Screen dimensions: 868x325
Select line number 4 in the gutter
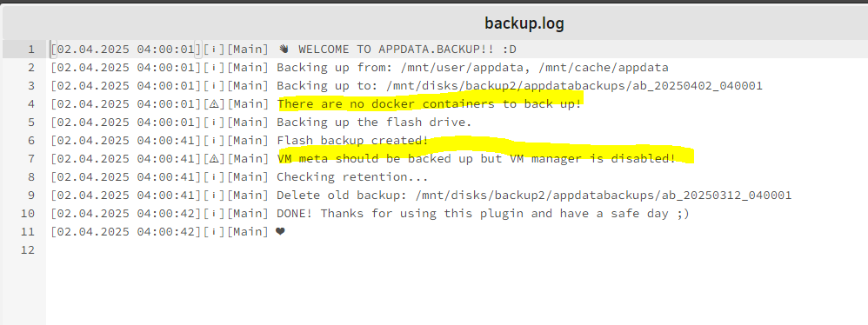[31, 104]
